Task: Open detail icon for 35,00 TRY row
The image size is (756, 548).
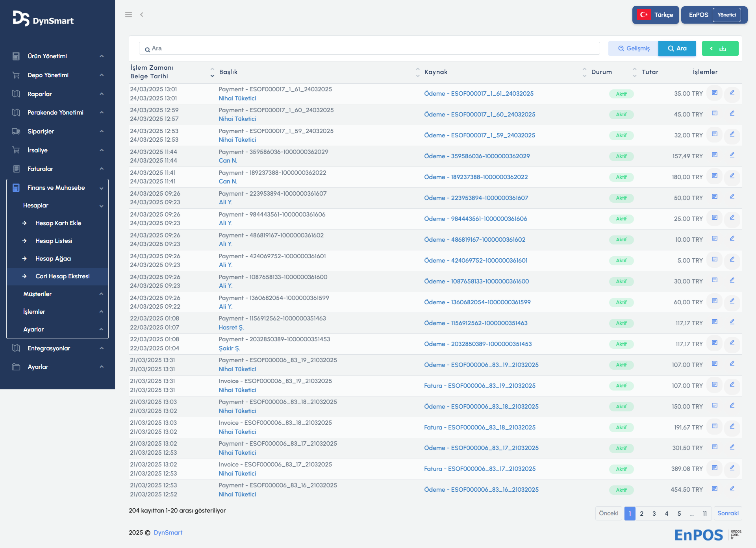Action: [x=714, y=93]
